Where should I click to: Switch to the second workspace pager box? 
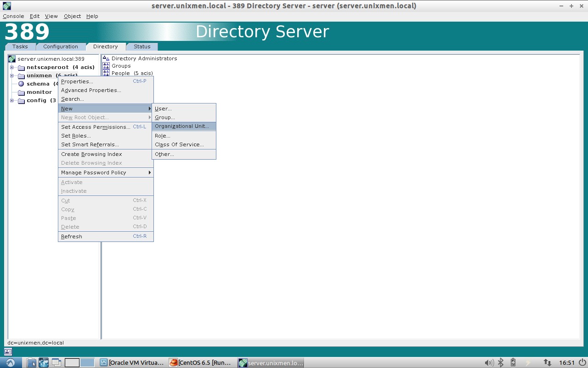pyautogui.click(x=87, y=362)
